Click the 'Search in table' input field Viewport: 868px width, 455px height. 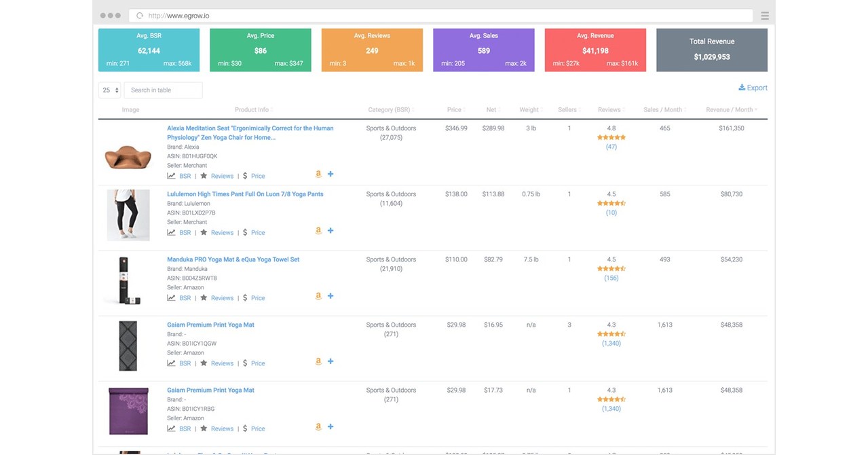(162, 90)
